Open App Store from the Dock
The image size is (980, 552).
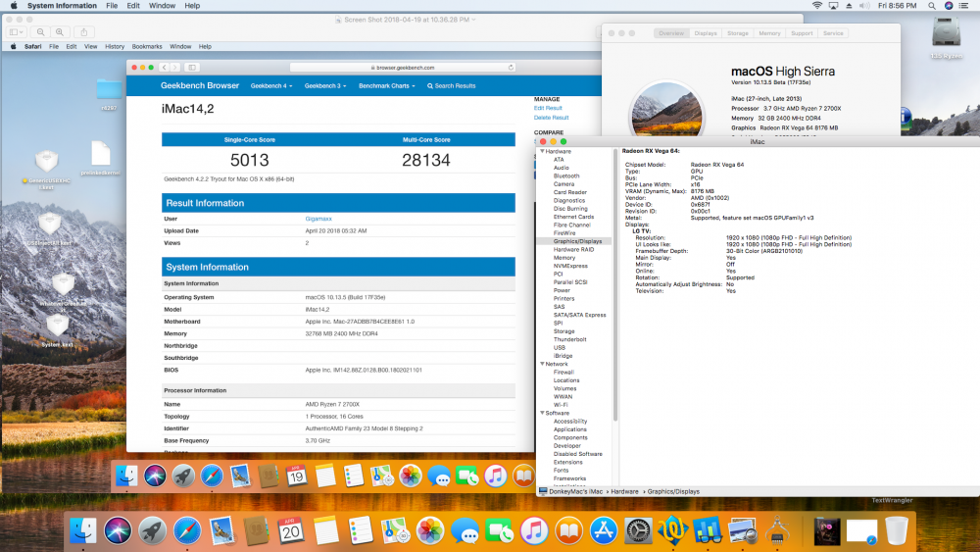pos(603,530)
